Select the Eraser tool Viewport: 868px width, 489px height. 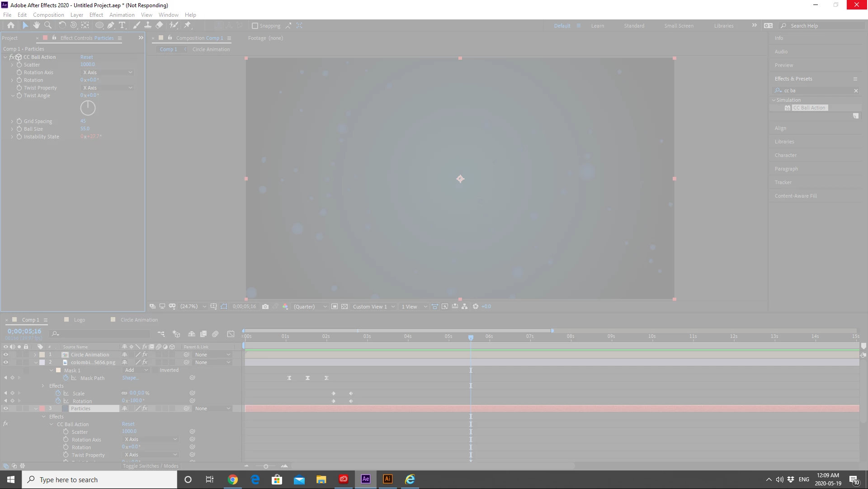pyautogui.click(x=159, y=25)
